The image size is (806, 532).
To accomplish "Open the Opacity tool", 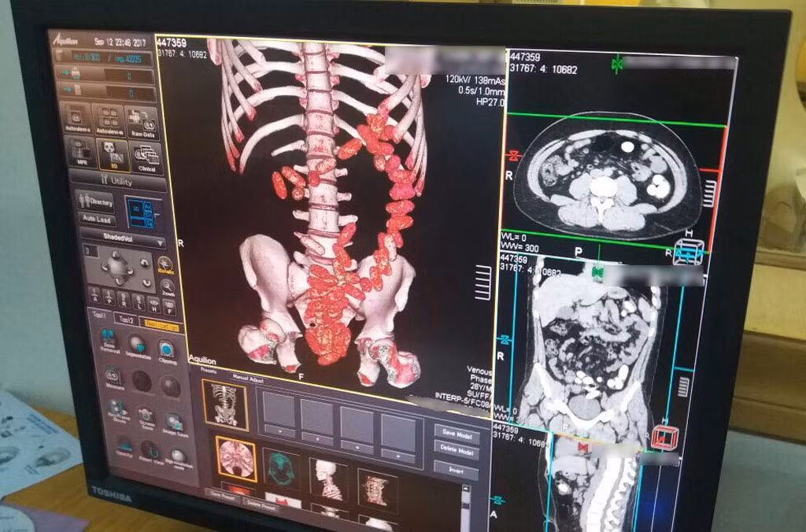I will pos(124,445).
